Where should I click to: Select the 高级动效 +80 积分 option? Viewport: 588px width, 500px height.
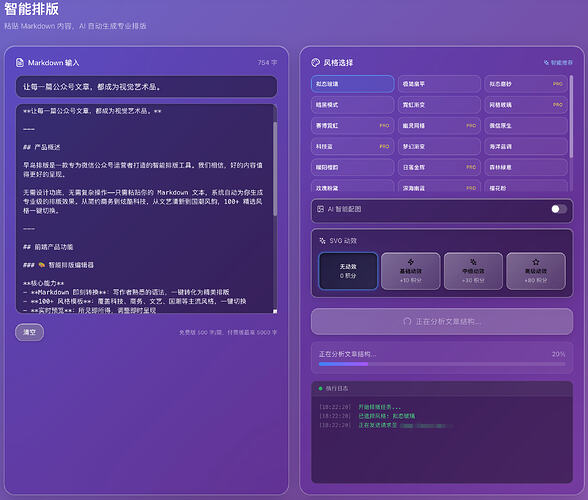(x=536, y=271)
